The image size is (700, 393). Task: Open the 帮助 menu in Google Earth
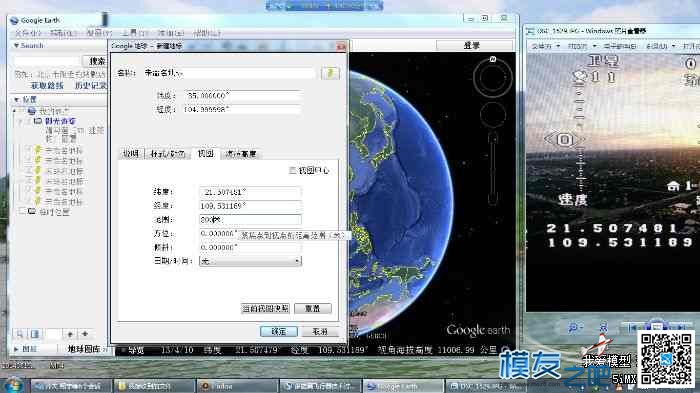206,33
